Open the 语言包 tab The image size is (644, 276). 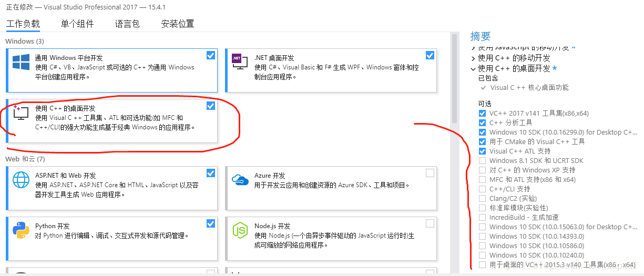click(x=127, y=24)
